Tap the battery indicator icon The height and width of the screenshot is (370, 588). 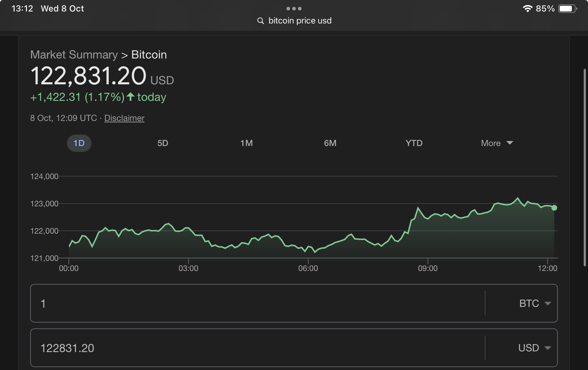(567, 9)
